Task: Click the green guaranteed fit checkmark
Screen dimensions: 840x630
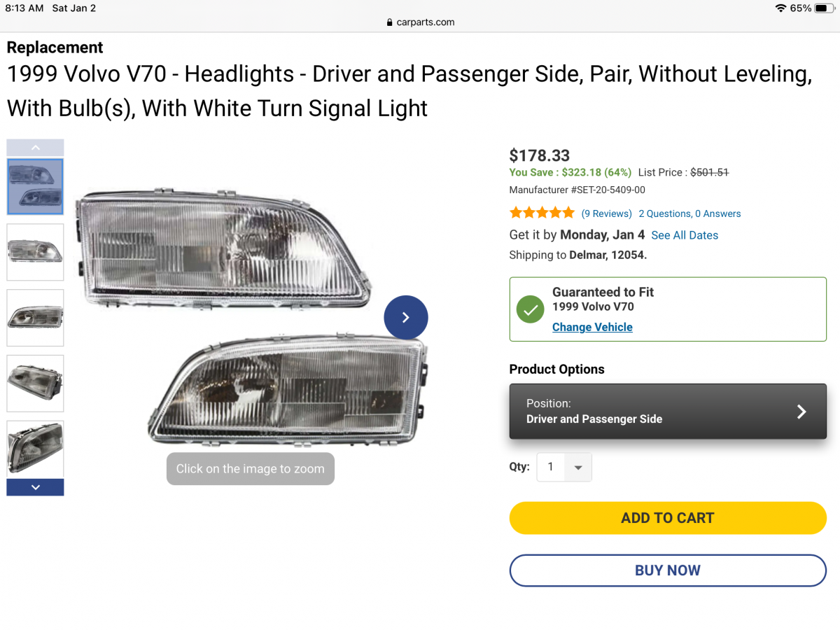Action: 530,309
